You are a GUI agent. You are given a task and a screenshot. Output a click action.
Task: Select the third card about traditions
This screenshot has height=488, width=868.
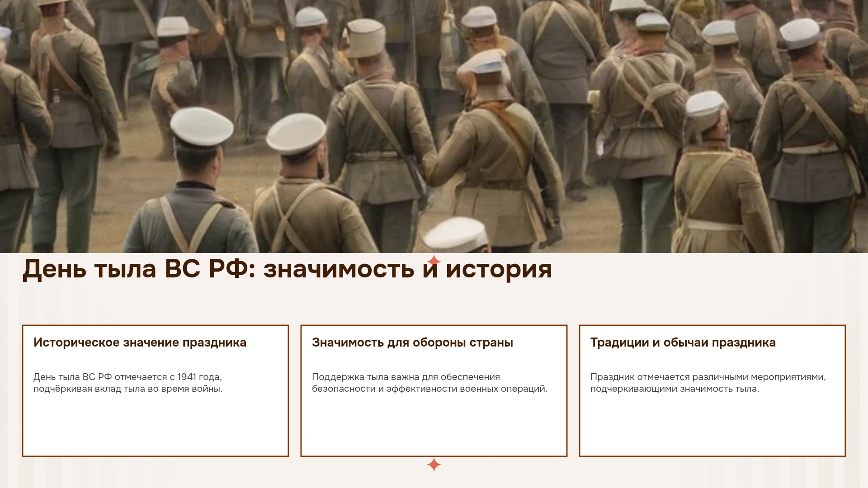click(712, 391)
